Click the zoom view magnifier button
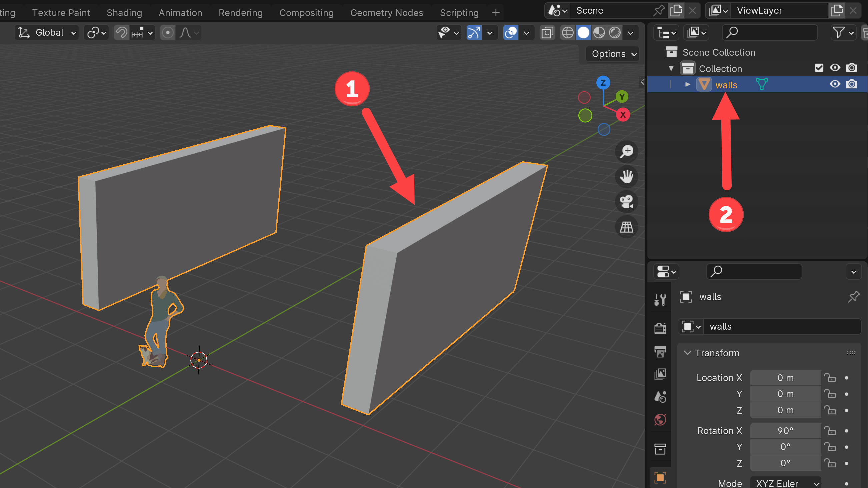868x488 pixels. point(626,151)
